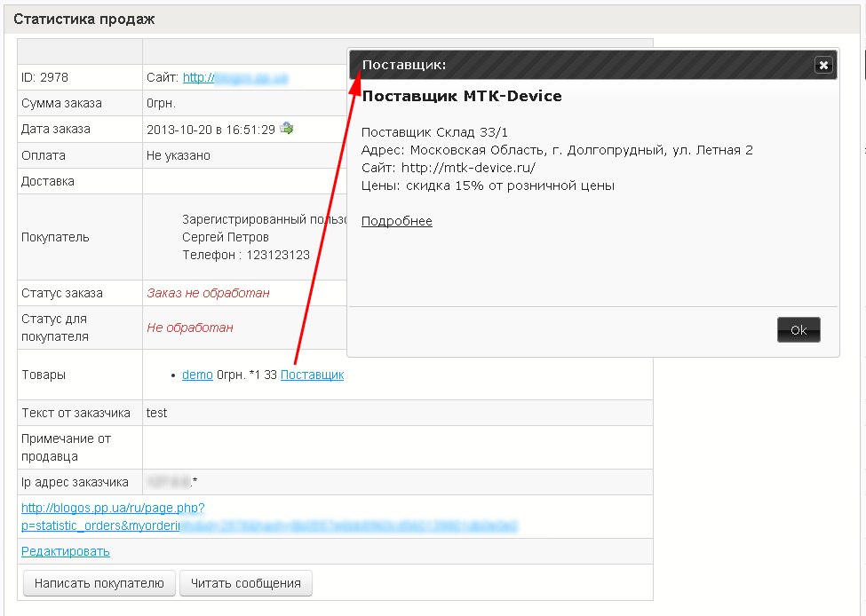Click the Статистика продаж page header
This screenshot has height=616, width=866.
click(x=83, y=19)
